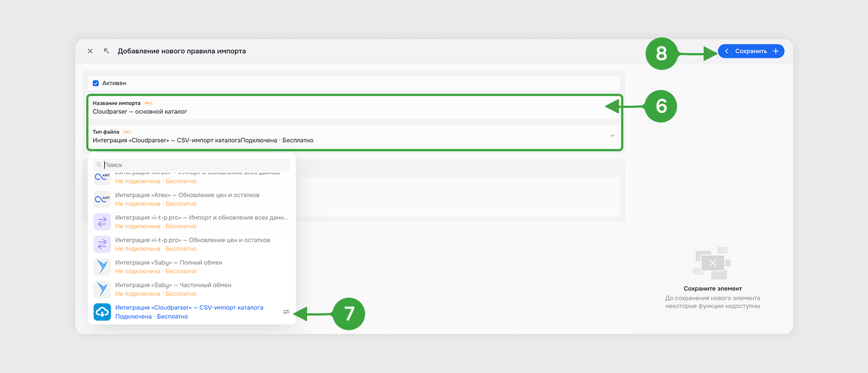The height and width of the screenshot is (373, 868).
Task: Click orange dots badge next to «Название импорта»
Action: [x=148, y=103]
